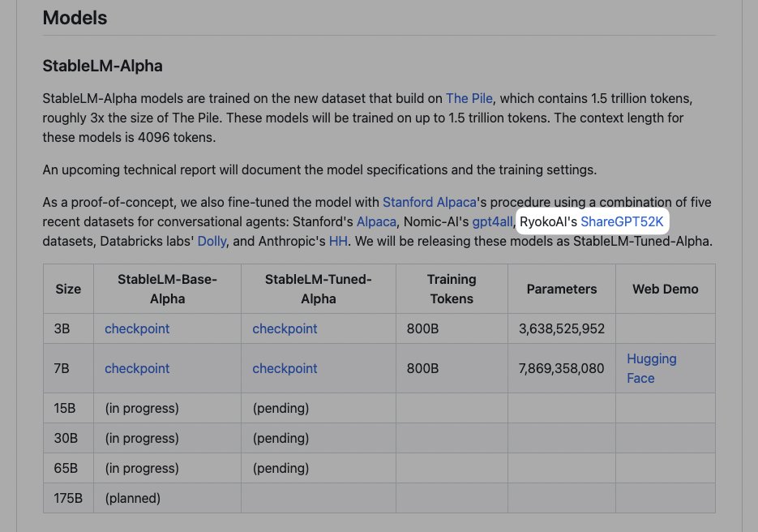Click the StableLM-Base-Alpha column header
Image resolution: width=758 pixels, height=532 pixels.
(167, 290)
